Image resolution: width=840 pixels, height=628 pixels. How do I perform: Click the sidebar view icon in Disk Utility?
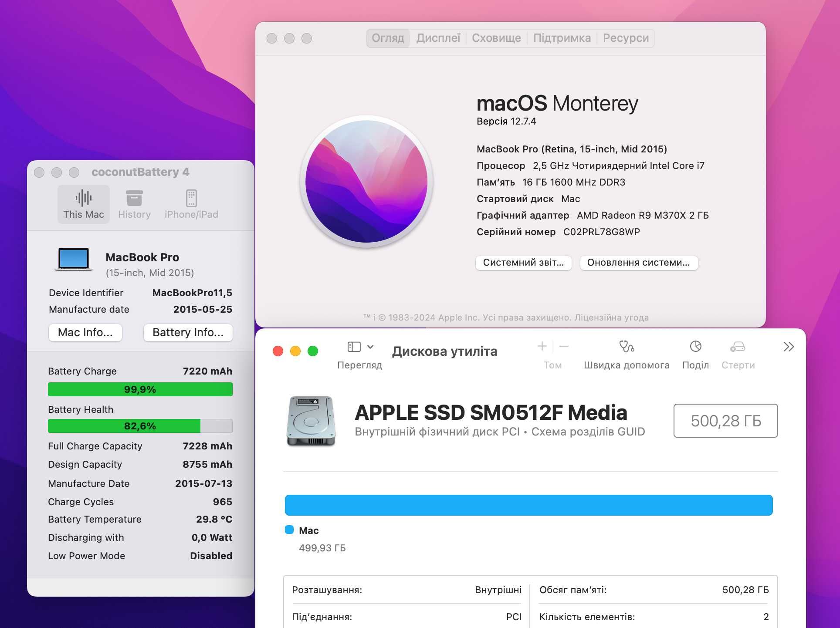pos(354,347)
